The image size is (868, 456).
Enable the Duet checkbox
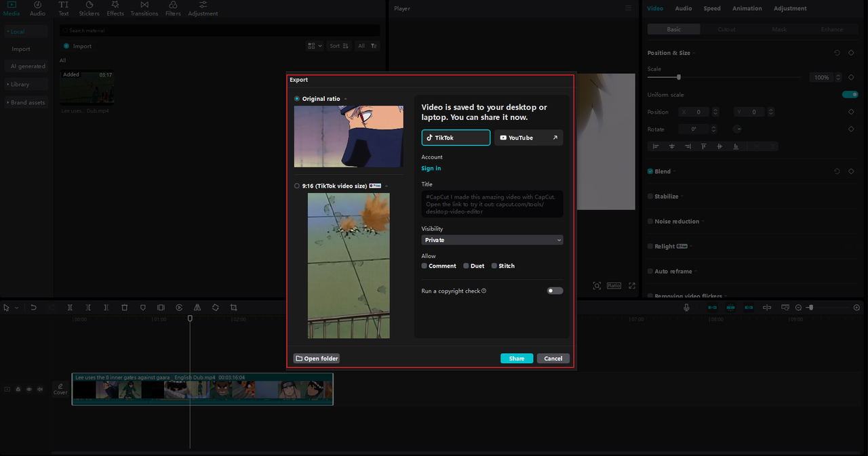466,266
